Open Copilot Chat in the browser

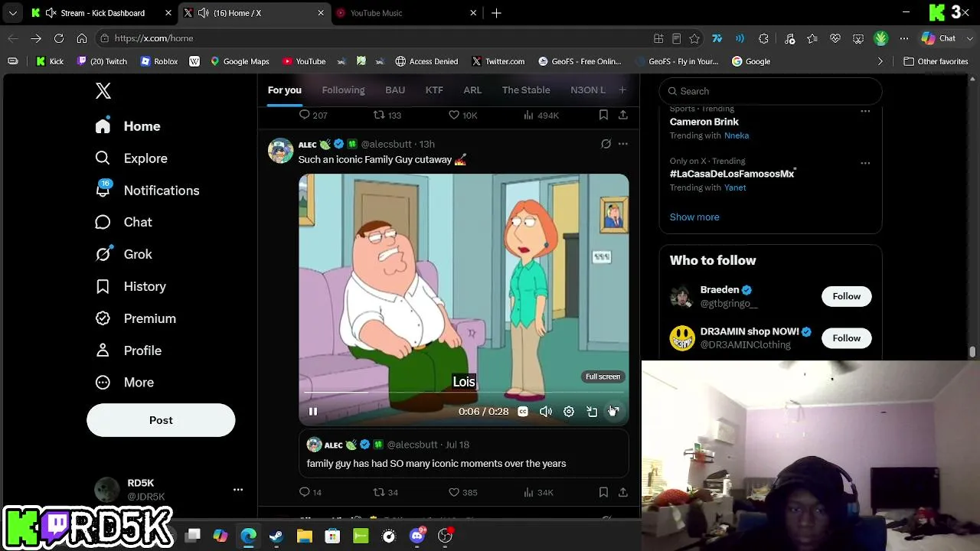[939, 38]
